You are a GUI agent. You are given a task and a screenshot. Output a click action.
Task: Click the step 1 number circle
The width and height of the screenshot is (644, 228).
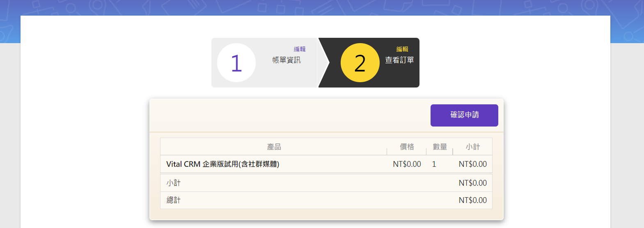(x=236, y=63)
